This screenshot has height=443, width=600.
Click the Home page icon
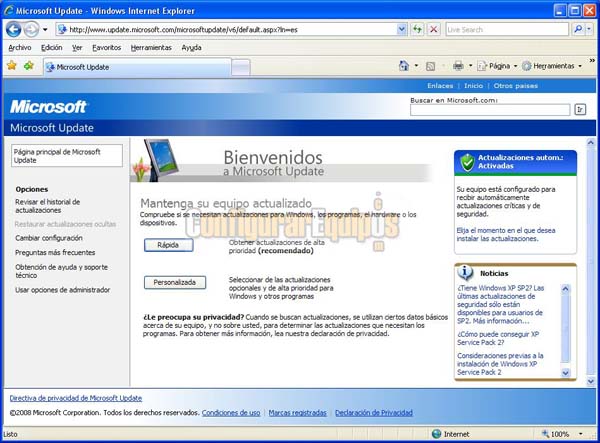pos(404,66)
